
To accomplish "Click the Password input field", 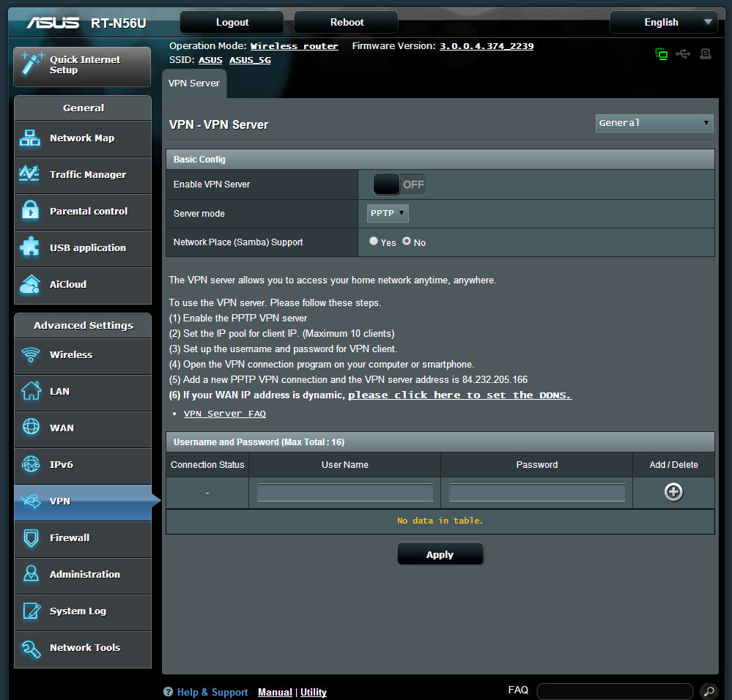I will click(x=537, y=493).
